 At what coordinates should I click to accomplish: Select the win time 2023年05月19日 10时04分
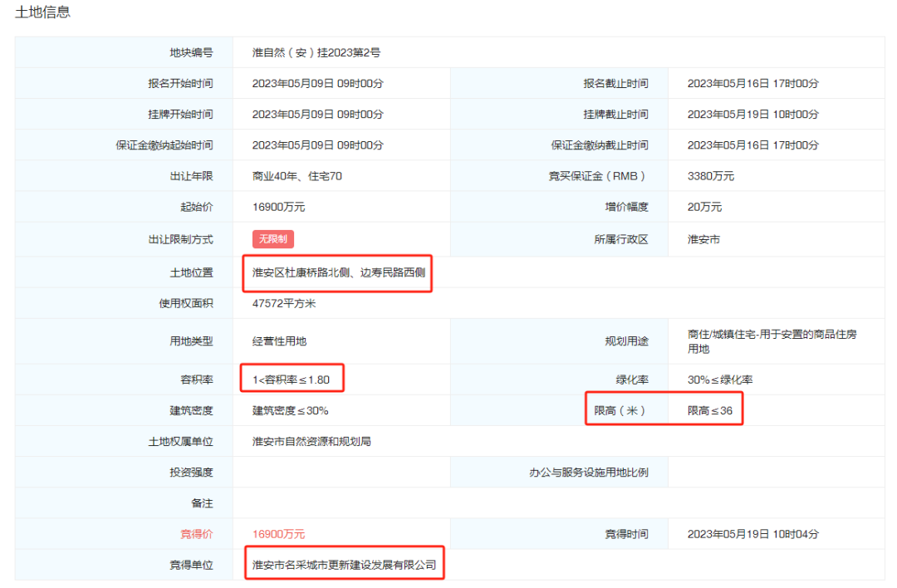tap(752, 534)
